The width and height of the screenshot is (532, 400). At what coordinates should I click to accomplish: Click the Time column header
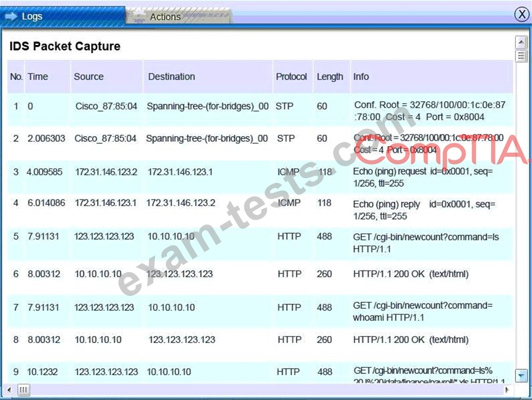(47, 77)
